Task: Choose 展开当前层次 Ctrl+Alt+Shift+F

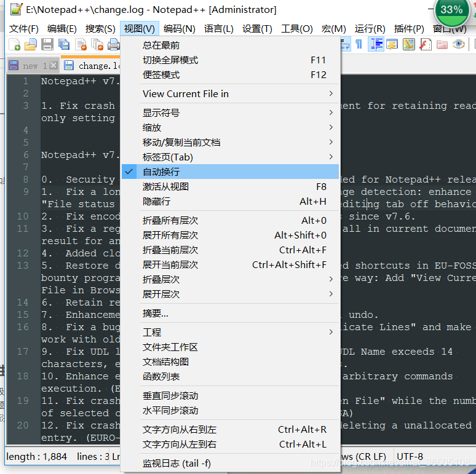Action: (x=230, y=264)
